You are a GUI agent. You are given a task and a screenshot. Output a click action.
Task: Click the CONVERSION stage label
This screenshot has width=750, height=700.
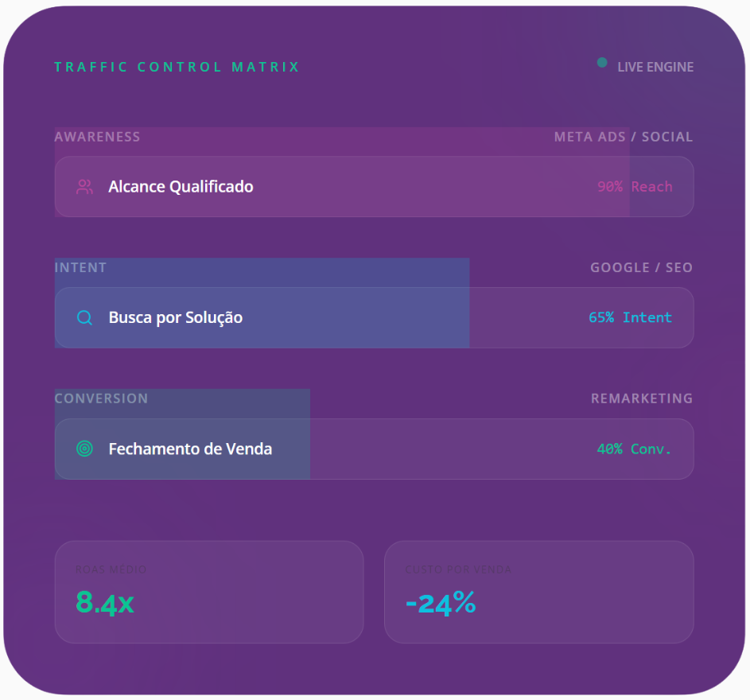click(101, 399)
